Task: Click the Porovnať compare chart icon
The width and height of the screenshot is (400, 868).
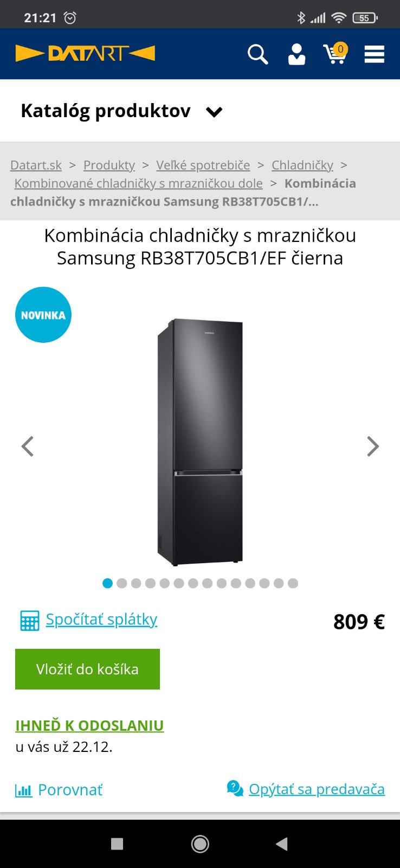Action: (24, 790)
